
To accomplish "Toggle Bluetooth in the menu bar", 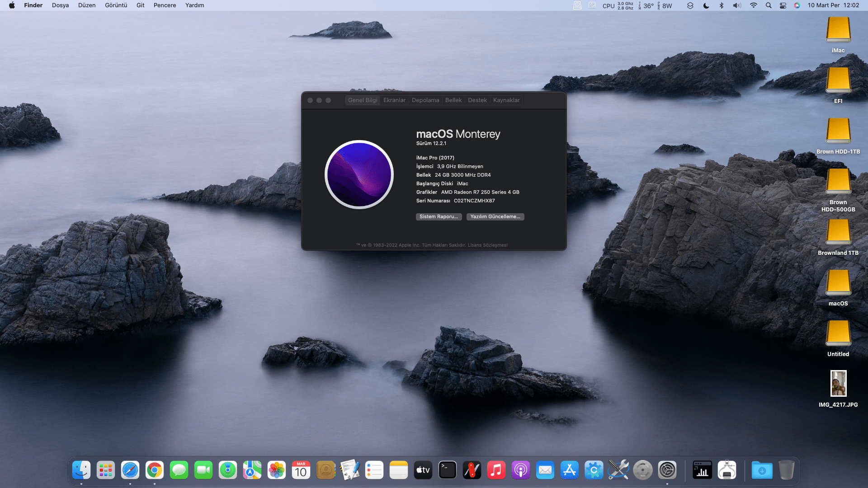I will [722, 5].
